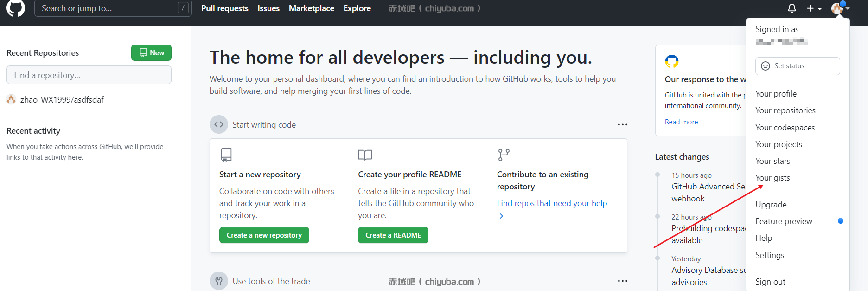Click the GitHub Octocat logo
Screen dimensions: 868x291
tap(15, 8)
